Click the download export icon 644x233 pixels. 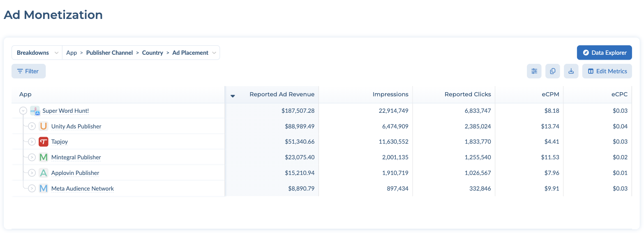[571, 71]
